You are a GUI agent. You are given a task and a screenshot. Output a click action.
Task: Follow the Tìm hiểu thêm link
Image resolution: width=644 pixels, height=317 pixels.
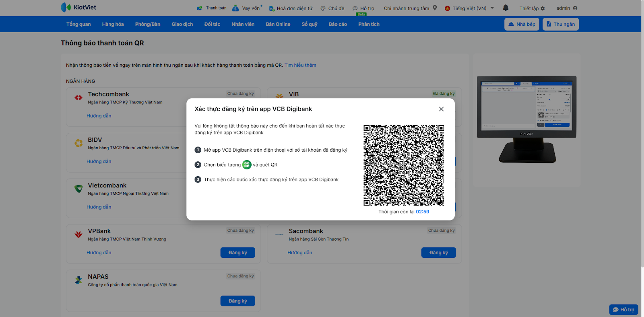click(300, 65)
